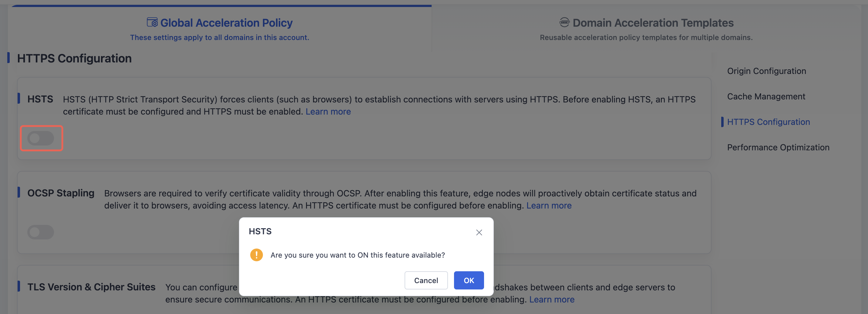Click the HTTPS Configuration section heading

tap(75, 58)
